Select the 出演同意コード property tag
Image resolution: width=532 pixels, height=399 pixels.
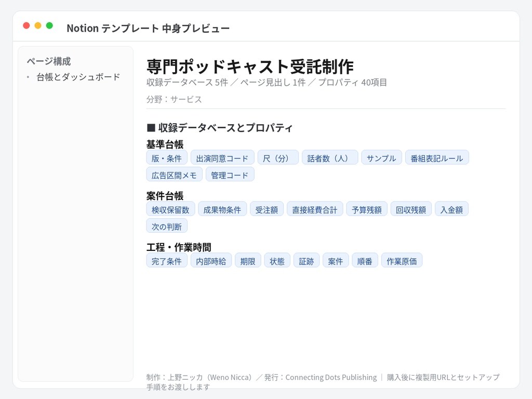pyautogui.click(x=222, y=157)
